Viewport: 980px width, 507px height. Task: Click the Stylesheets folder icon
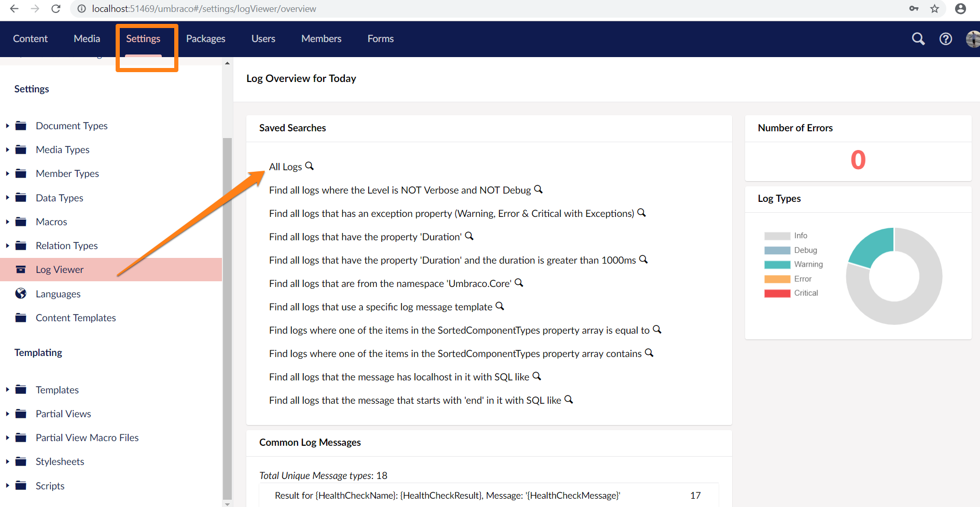coord(21,461)
